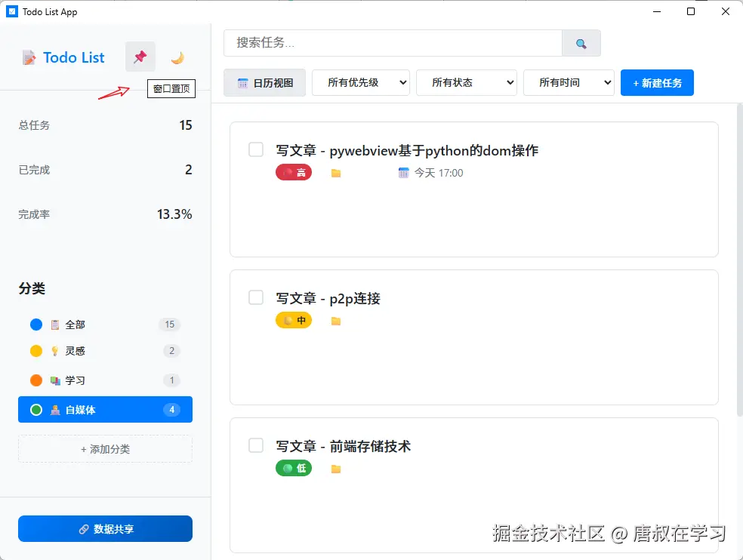Image resolution: width=743 pixels, height=560 pixels.
Task: Click the 1 count badge for 学习
Action: coord(171,380)
